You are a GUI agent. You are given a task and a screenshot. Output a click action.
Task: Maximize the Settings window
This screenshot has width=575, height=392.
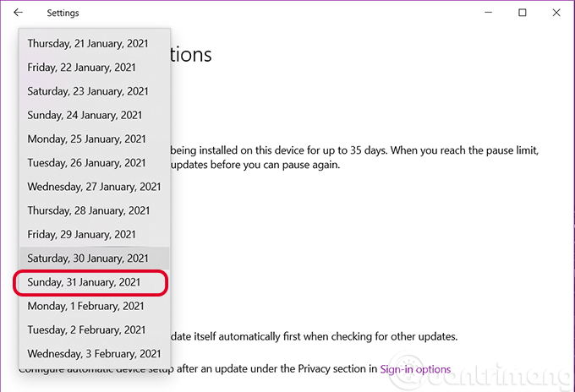coord(523,13)
